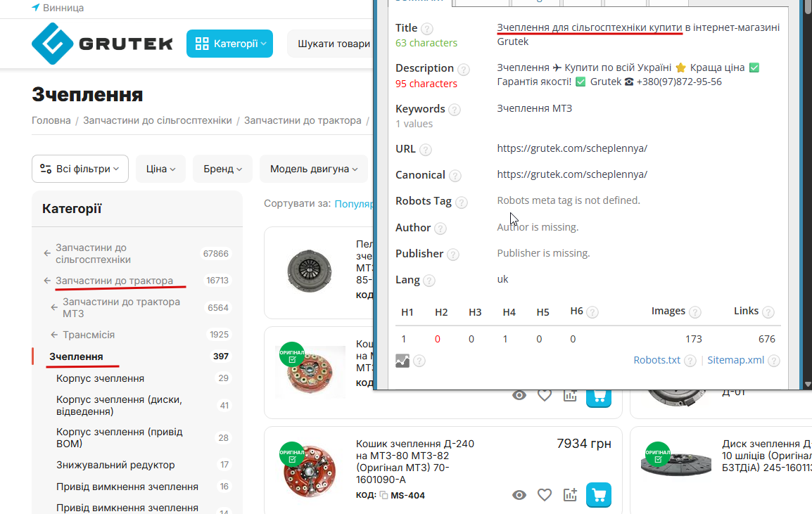Open the Robots.txt link

click(656, 360)
